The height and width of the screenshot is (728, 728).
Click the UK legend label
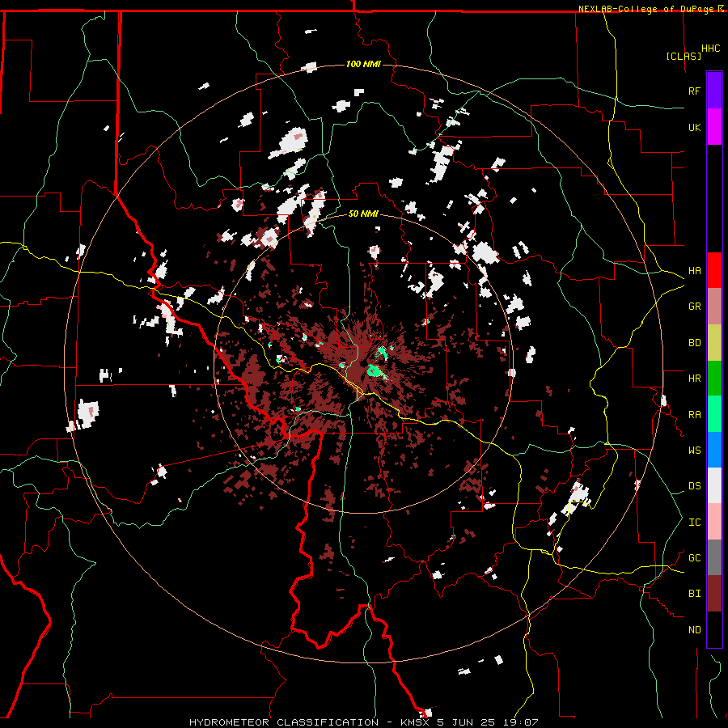click(694, 127)
